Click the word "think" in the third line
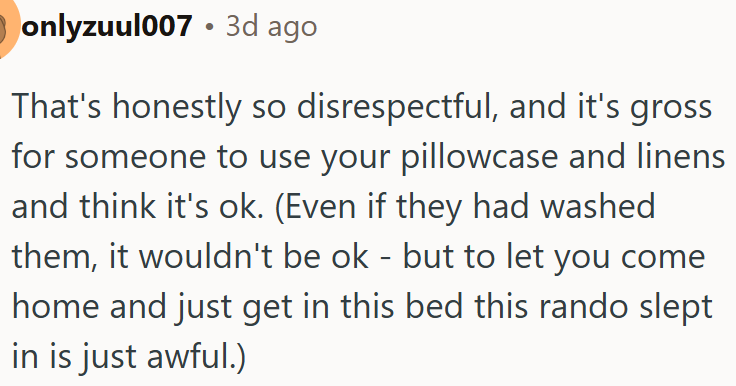This screenshot has height=386, width=736. click(118, 206)
